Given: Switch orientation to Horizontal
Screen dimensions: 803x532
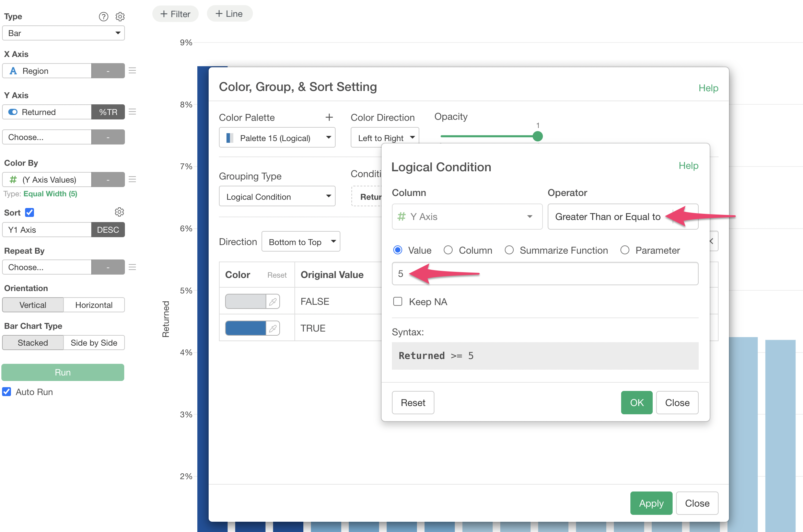Looking at the screenshot, I should 94,305.
